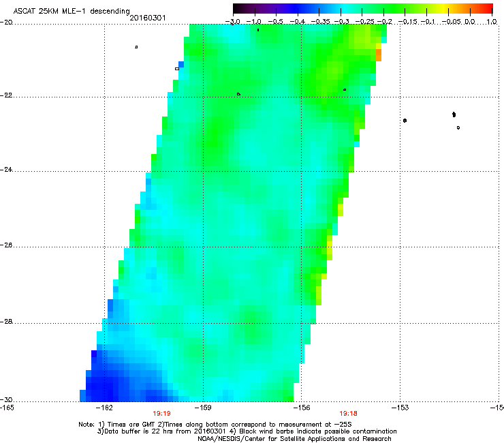Click the "ASCAT 25KM MLE-1 descending" title
504x443 pixels.
(x=72, y=11)
